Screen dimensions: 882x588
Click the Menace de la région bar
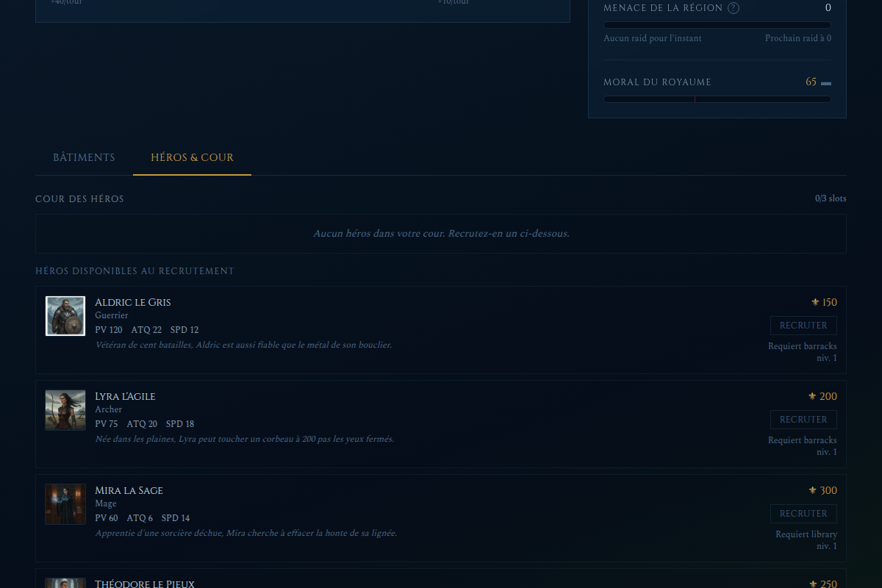click(717, 25)
